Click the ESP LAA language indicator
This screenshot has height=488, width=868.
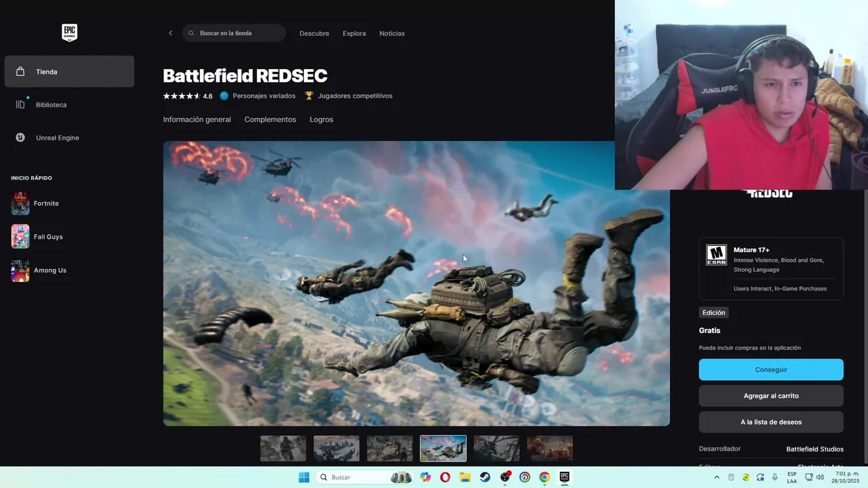(792, 477)
